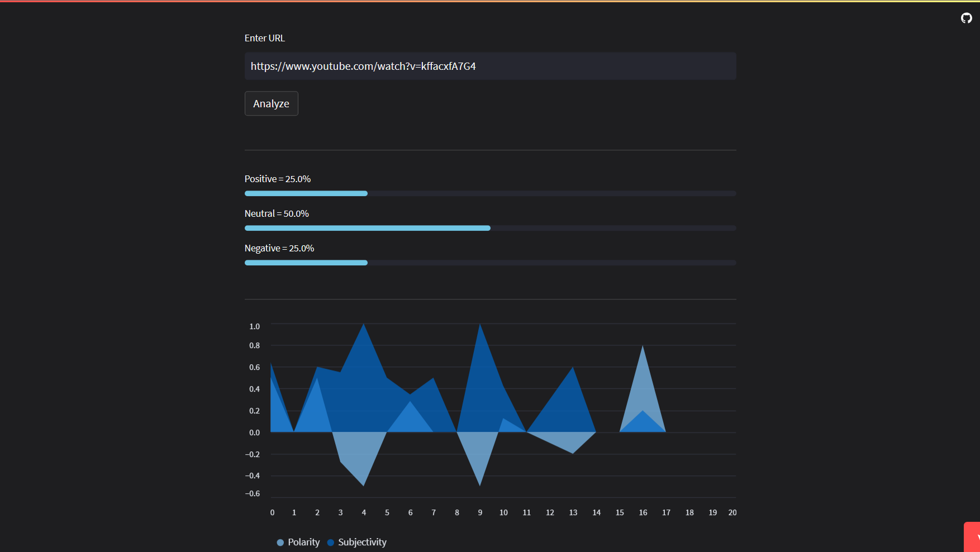Click the polarity peak at x=16
The width and height of the screenshot is (980, 552).
(x=643, y=346)
